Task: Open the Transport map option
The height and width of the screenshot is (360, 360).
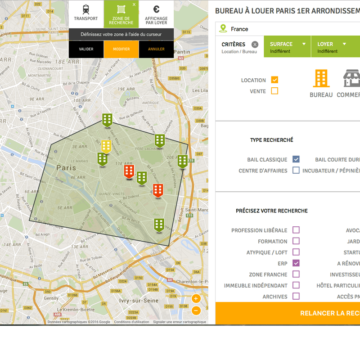Action: [x=86, y=14]
